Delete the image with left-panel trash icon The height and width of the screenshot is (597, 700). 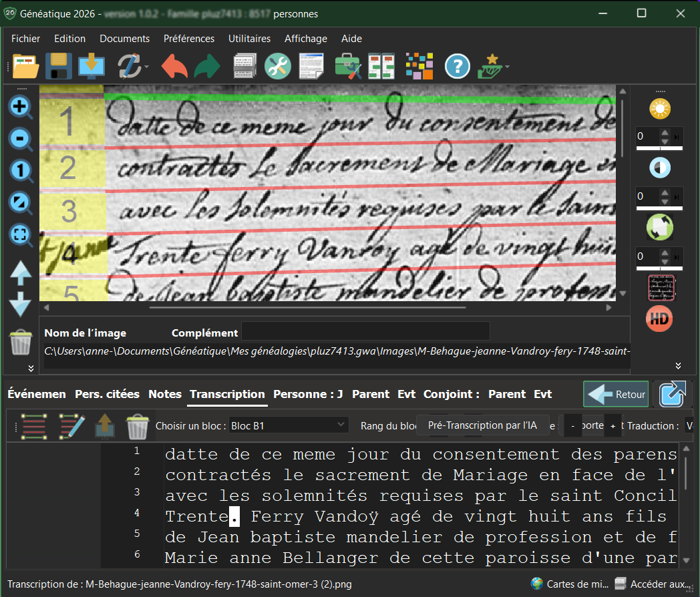(x=21, y=342)
